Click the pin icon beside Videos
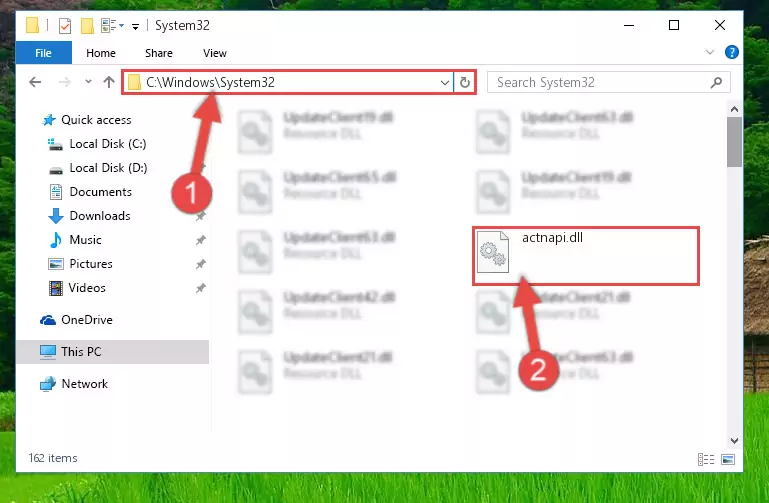This screenshot has width=769, height=503. (201, 288)
